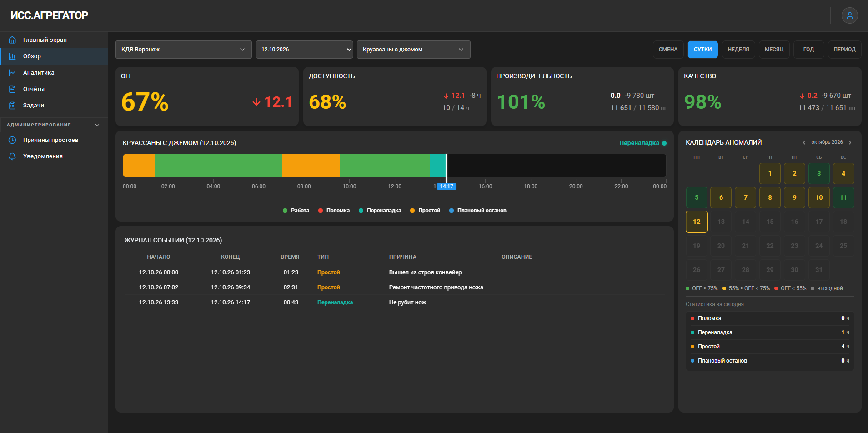Select the Период custom range tab

[x=844, y=50]
